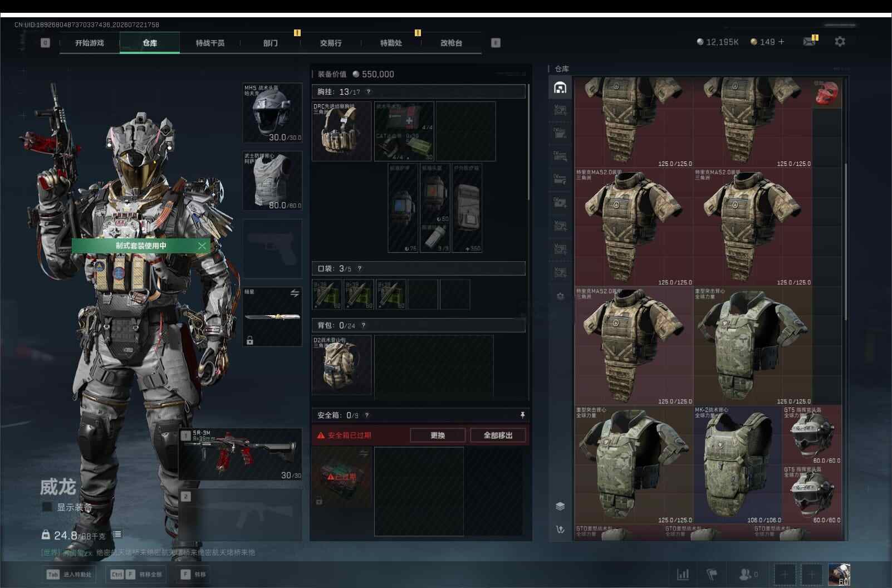Toggle the pin icon on 安全箱 header
Screen dimensions: 892x588
click(522, 415)
